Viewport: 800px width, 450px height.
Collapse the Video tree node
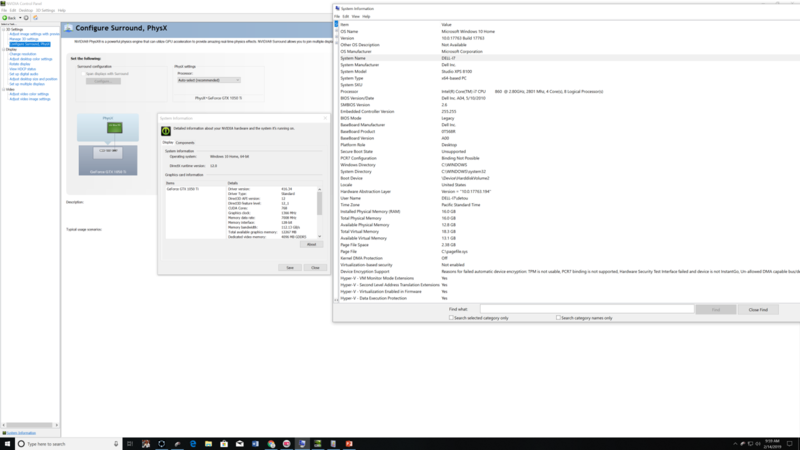4,89
